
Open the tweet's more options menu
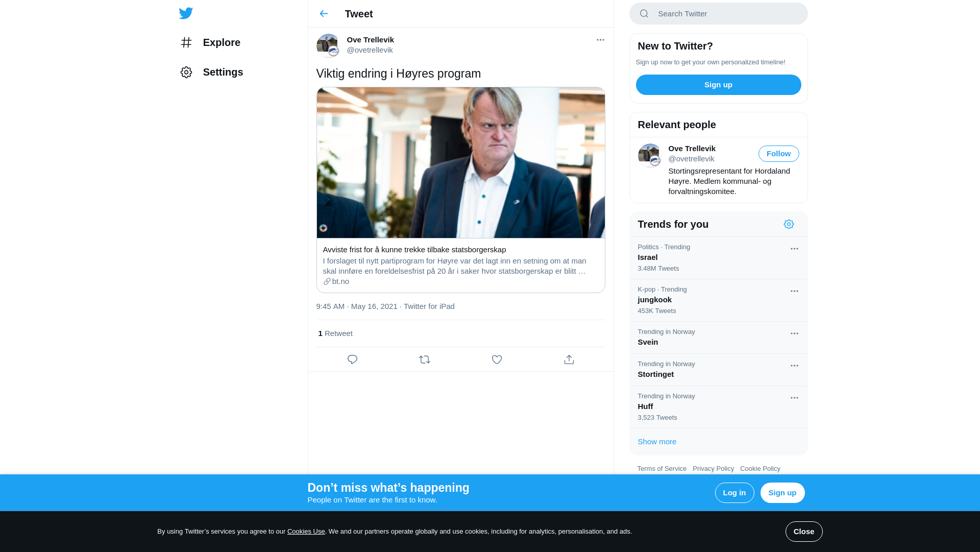pos(600,40)
